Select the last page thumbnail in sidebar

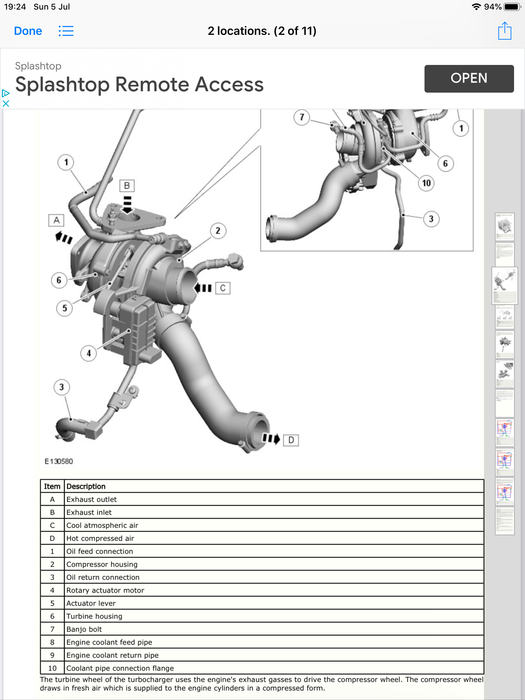pos(504,521)
